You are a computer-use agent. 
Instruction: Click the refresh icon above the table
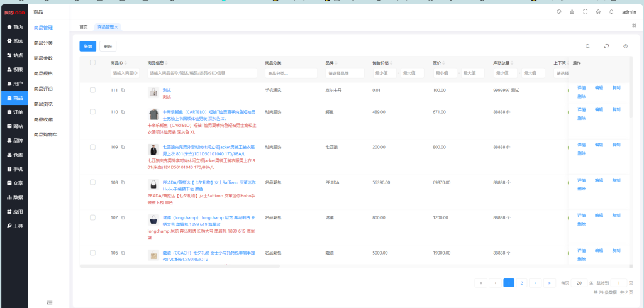click(606, 46)
